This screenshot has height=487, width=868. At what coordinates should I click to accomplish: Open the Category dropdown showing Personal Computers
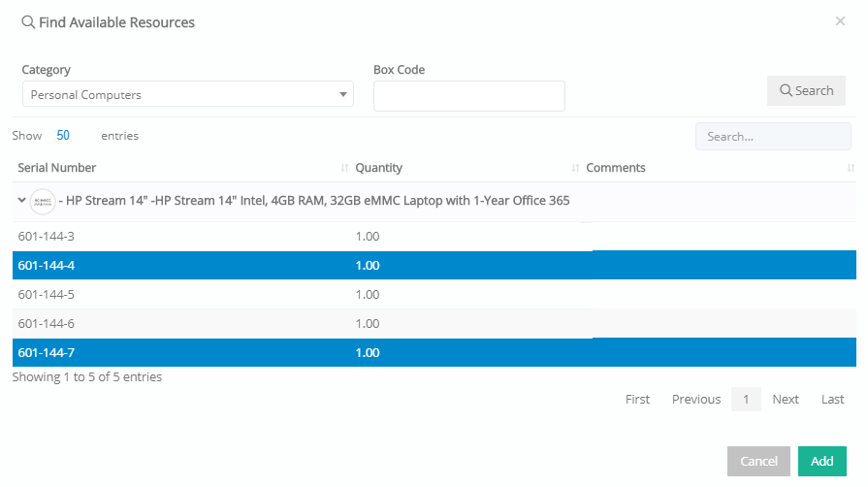point(187,94)
